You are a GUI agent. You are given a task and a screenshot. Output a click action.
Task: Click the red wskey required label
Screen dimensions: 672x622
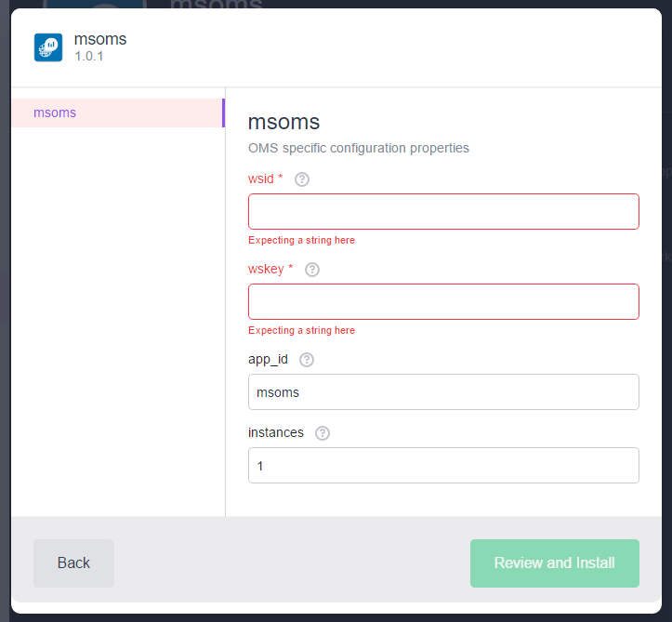(270, 270)
